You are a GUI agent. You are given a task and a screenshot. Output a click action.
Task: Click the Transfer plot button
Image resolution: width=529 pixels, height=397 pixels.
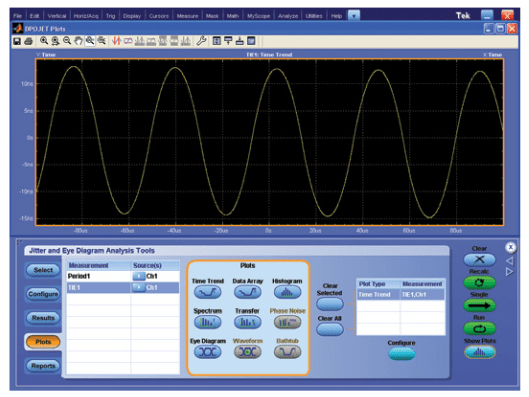(x=247, y=322)
